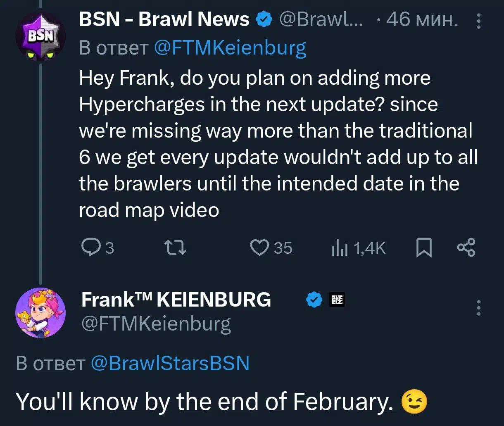504x426 pixels.
Task: Click the Supercell affiliation badge
Action: coord(337,300)
